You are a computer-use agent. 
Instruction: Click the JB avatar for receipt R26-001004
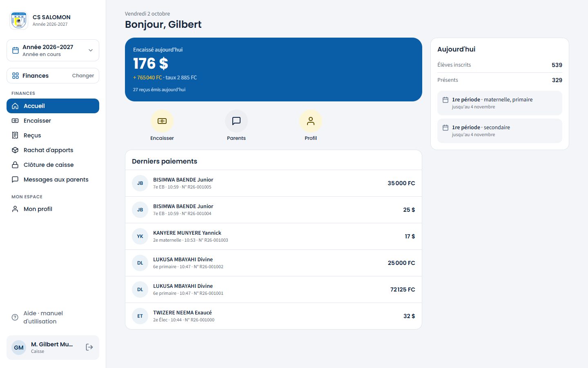(x=140, y=210)
